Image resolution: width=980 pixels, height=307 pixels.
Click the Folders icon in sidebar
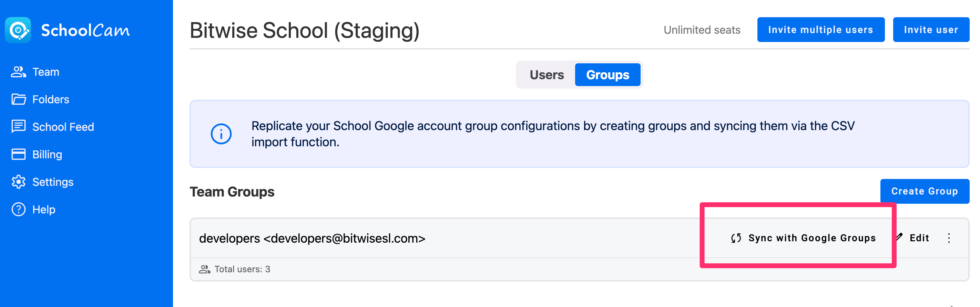pos(19,99)
